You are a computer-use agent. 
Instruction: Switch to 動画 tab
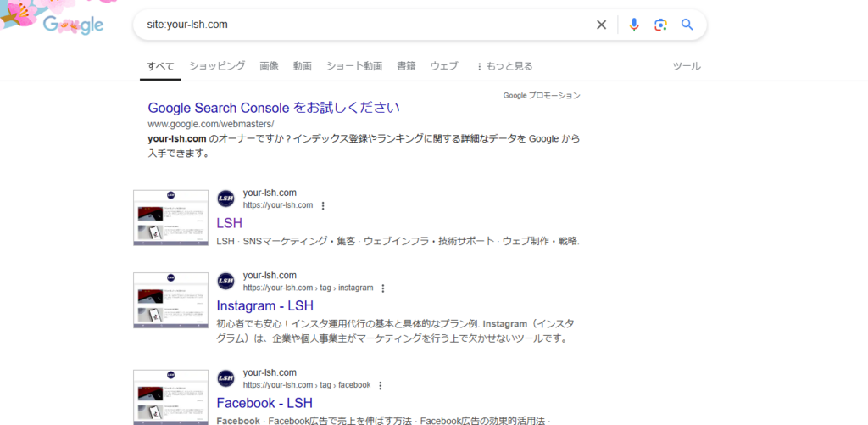pos(303,66)
